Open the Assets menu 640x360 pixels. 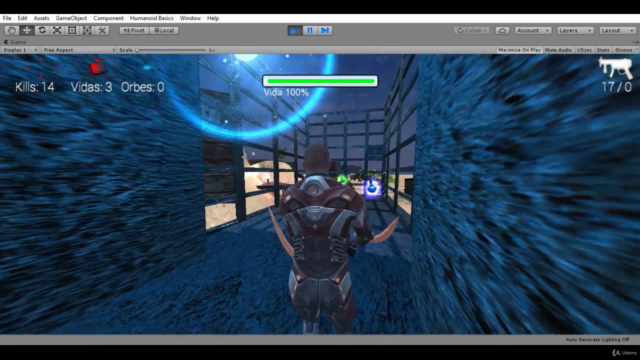coord(41,18)
